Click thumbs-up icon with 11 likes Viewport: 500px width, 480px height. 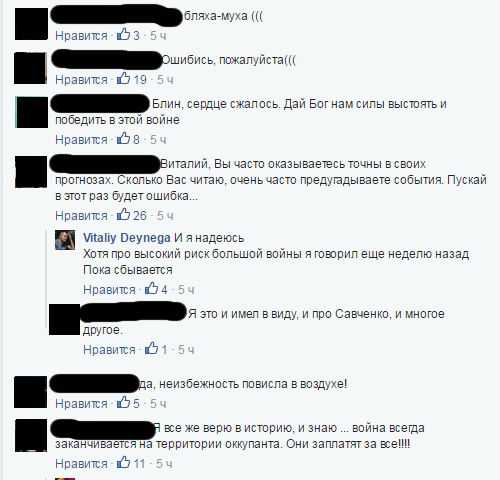[123, 462]
